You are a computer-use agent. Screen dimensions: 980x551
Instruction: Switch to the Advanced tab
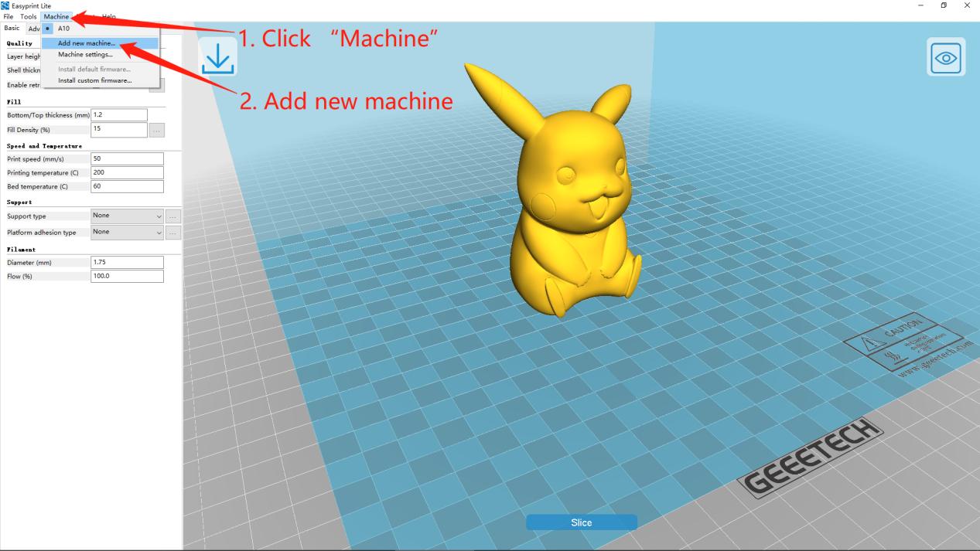[36, 28]
